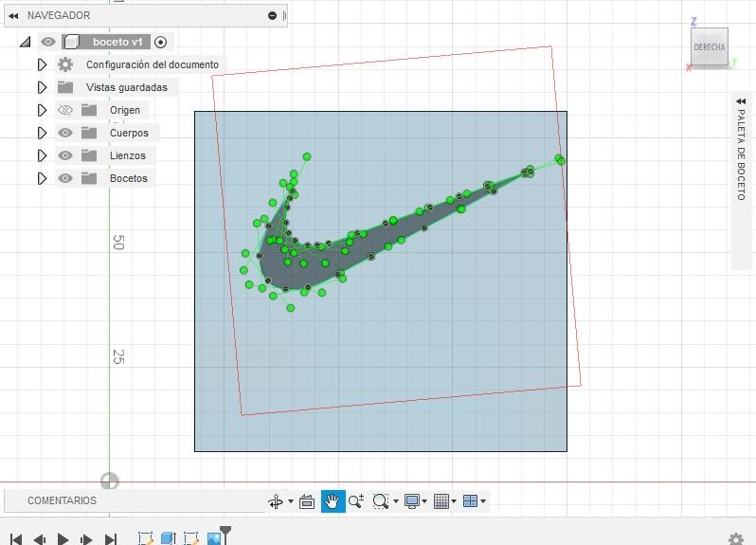Select the Pan hand tool
Image resolution: width=756 pixels, height=545 pixels.
click(333, 501)
